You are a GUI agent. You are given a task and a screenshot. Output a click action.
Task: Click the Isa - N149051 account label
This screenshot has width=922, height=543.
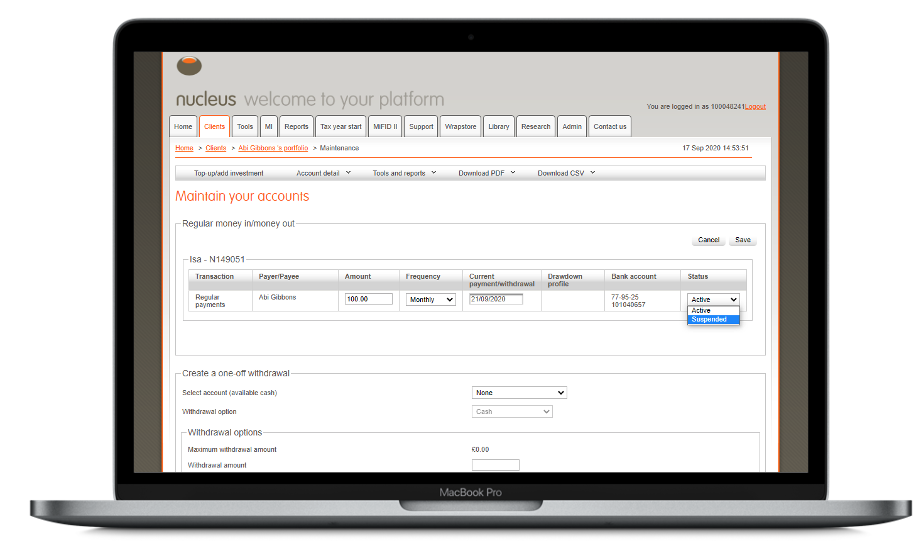click(217, 259)
